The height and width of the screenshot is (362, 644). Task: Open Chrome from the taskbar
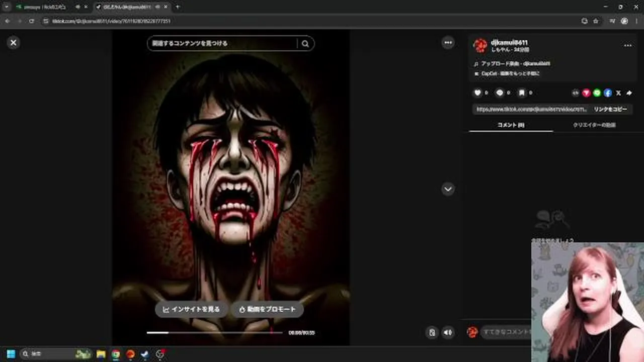[116, 354]
